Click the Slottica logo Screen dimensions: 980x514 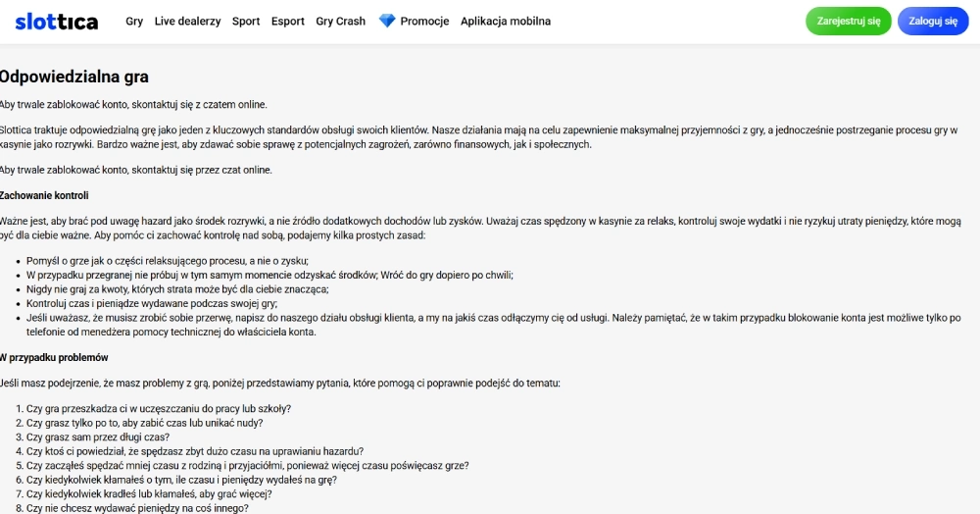click(56, 22)
